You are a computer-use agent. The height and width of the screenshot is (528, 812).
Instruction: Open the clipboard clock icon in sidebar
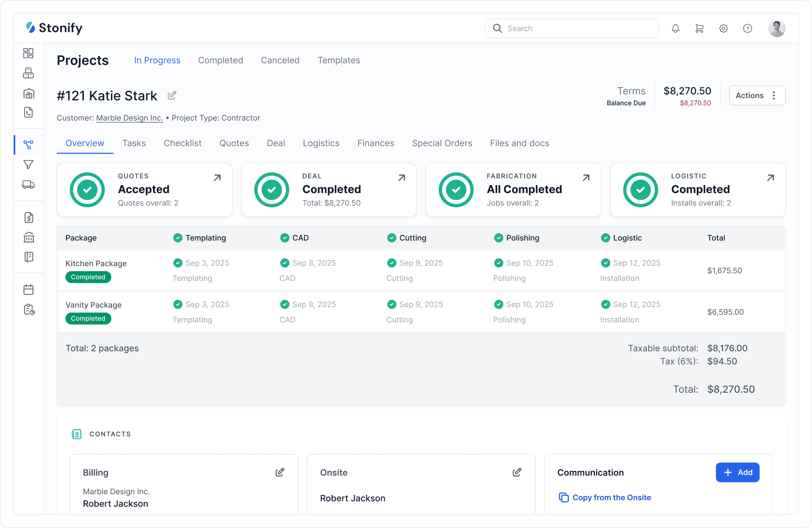click(28, 309)
